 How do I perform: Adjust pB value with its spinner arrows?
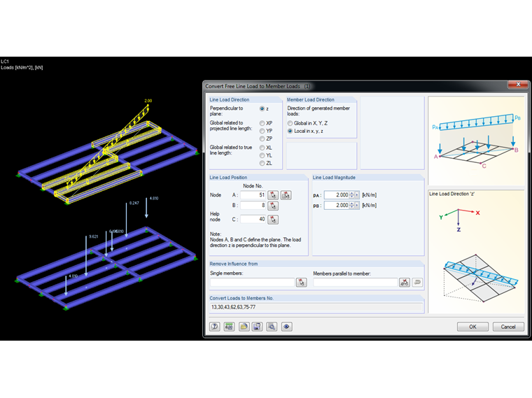[352, 205]
